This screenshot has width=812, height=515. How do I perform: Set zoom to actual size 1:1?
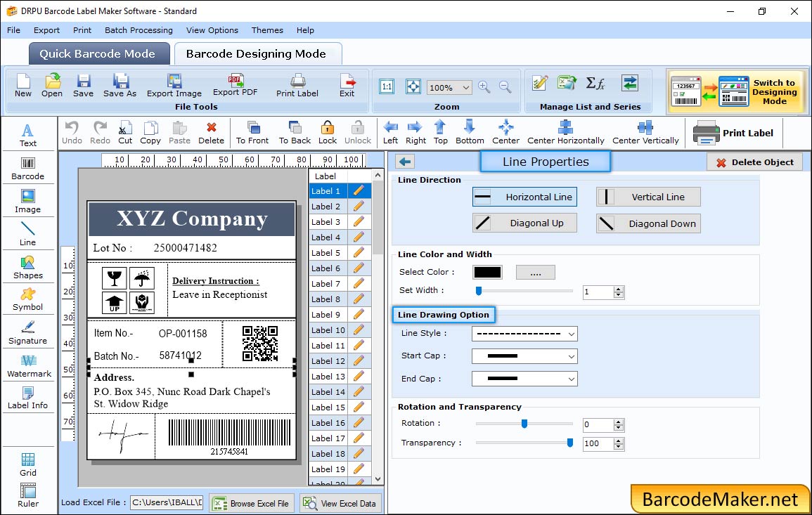[387, 86]
